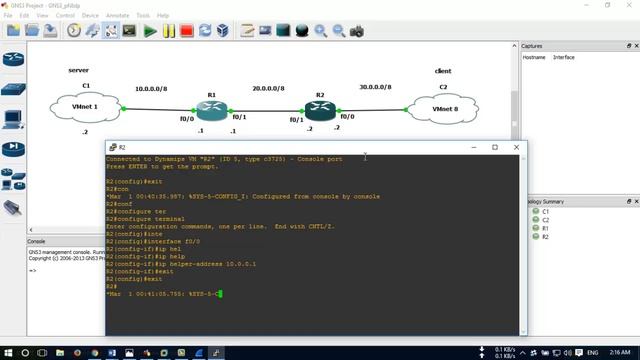Open the View menu
The image size is (640, 360).
coord(42,16)
